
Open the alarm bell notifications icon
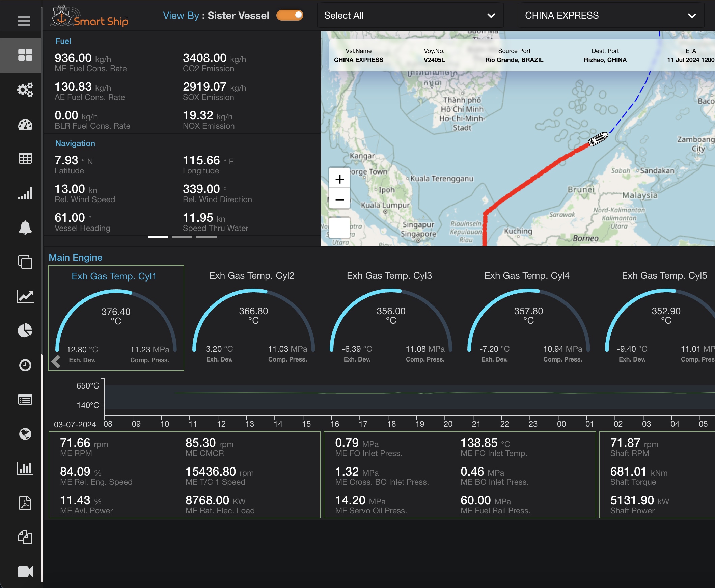click(25, 227)
